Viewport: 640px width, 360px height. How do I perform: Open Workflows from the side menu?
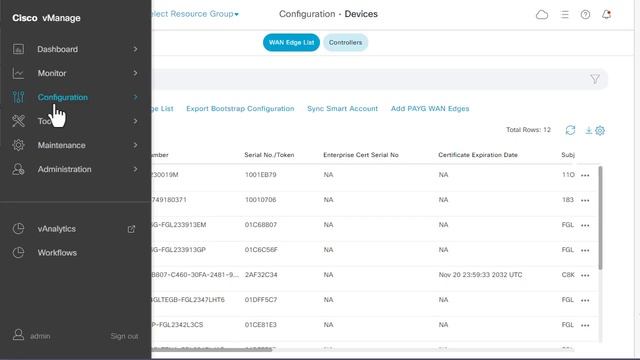pos(57,253)
